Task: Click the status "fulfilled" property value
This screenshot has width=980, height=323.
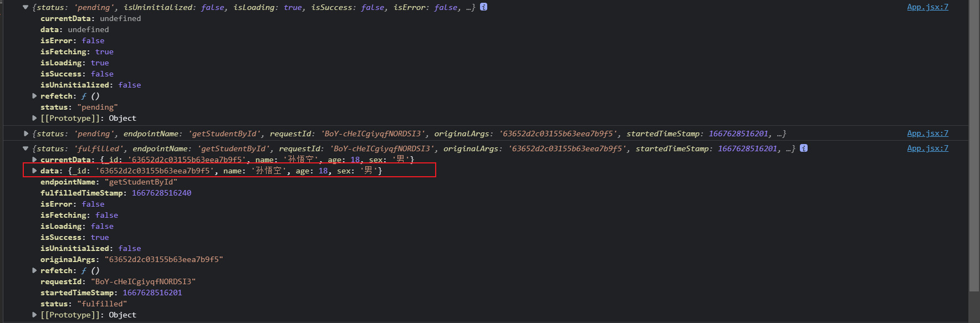Action: (x=102, y=304)
